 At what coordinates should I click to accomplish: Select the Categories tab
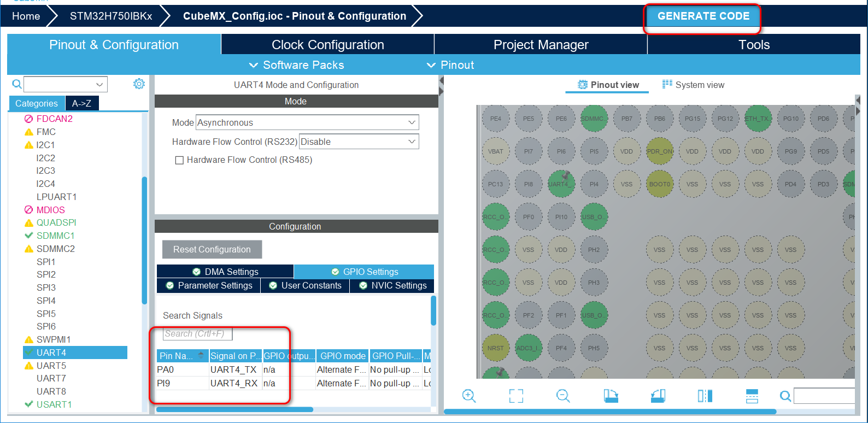(37, 103)
